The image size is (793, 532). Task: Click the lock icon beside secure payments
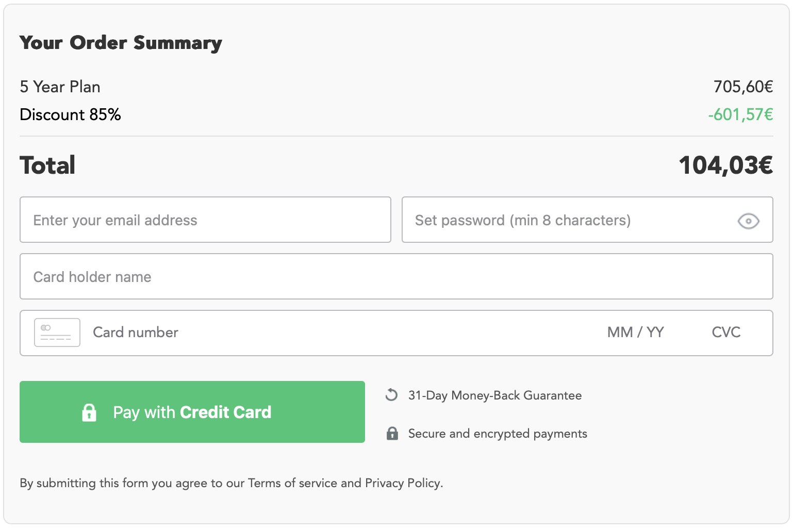click(392, 434)
